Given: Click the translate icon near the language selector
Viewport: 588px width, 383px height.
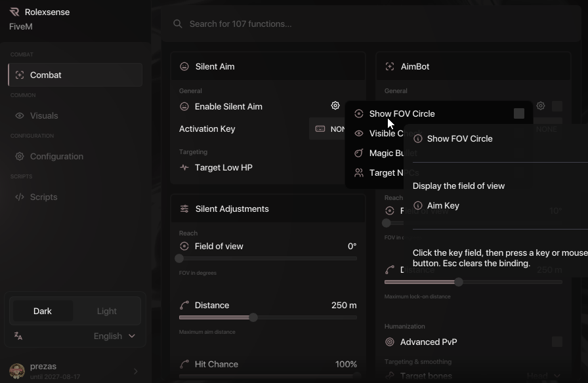Looking at the screenshot, I should (x=18, y=336).
